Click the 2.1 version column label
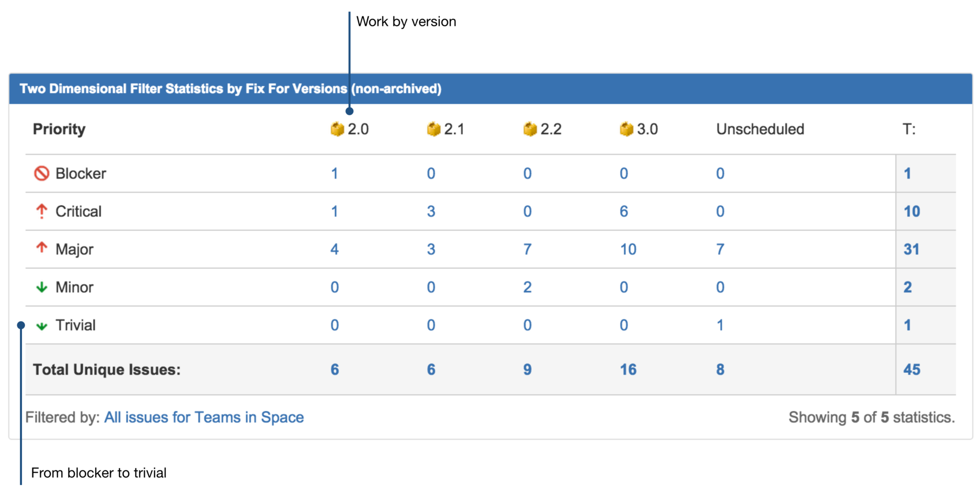980x494 pixels. coord(455,129)
